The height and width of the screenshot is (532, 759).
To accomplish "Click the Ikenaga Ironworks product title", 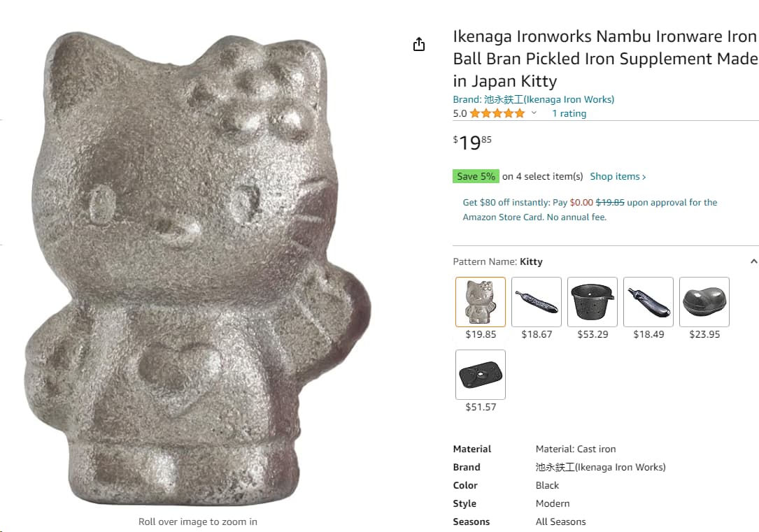I will [x=604, y=59].
